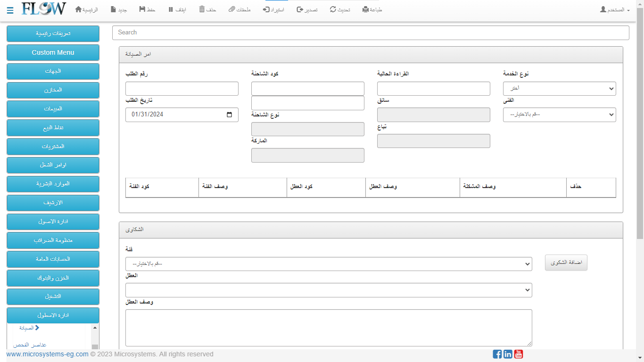Screen dimensions: 644x362
Task: Expand the complaint category (فئة) dropdown
Action: coord(329,264)
